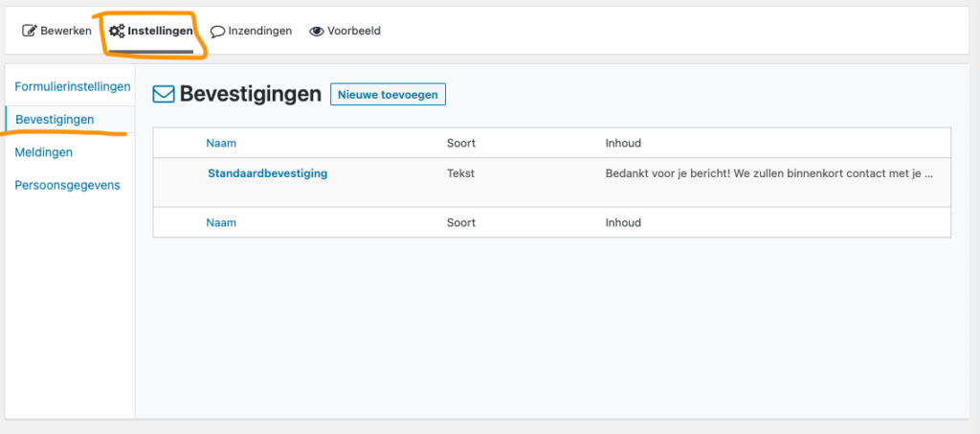Open the Voorbeeld preview tab
The height and width of the screenshot is (434, 980).
(345, 31)
